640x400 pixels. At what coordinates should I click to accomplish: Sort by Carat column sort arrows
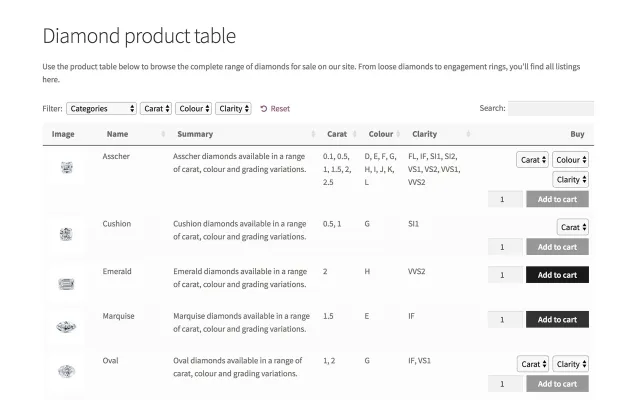(x=354, y=134)
